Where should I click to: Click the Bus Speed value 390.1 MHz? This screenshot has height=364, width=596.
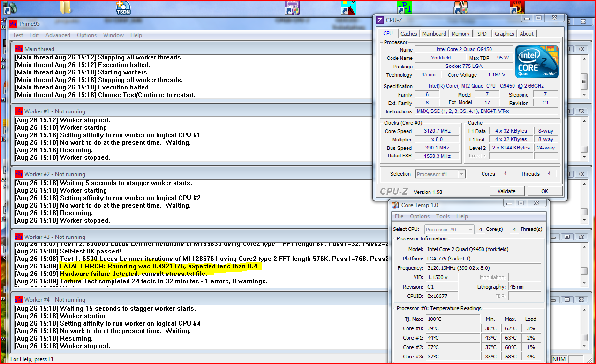[x=437, y=148]
